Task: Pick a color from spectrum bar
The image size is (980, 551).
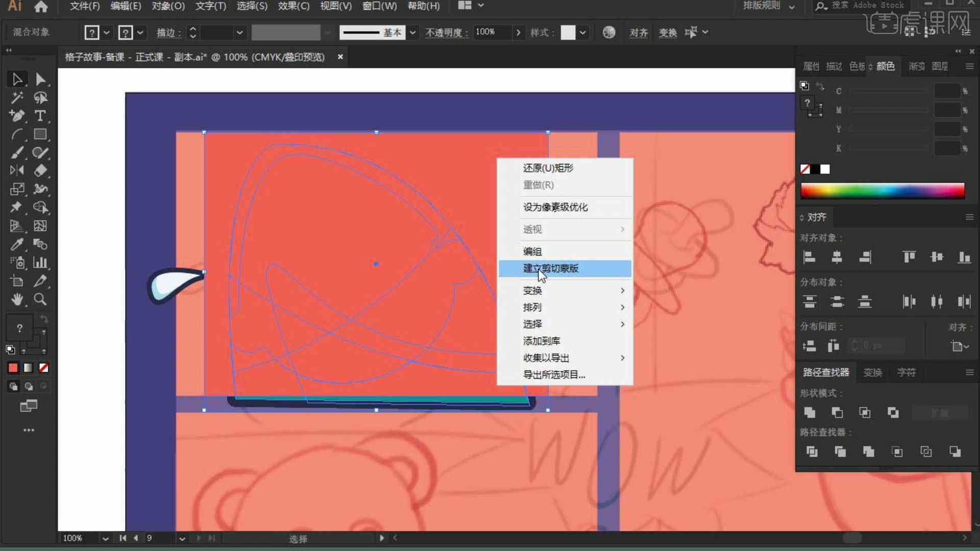Action: tap(883, 191)
